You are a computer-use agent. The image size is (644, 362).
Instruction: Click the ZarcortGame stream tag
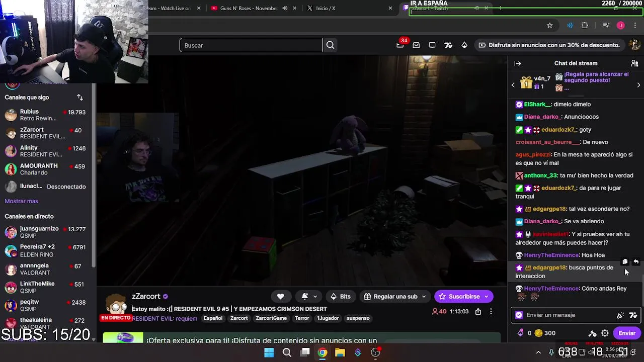[x=271, y=318]
